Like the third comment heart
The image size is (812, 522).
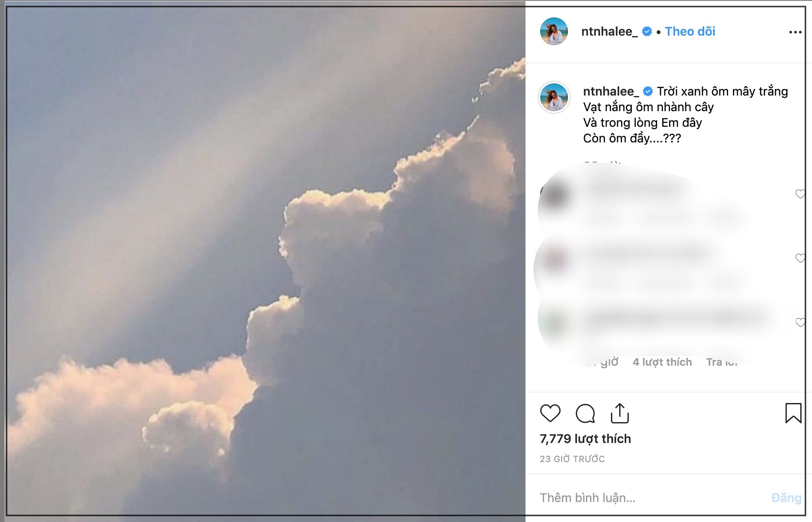click(x=800, y=322)
